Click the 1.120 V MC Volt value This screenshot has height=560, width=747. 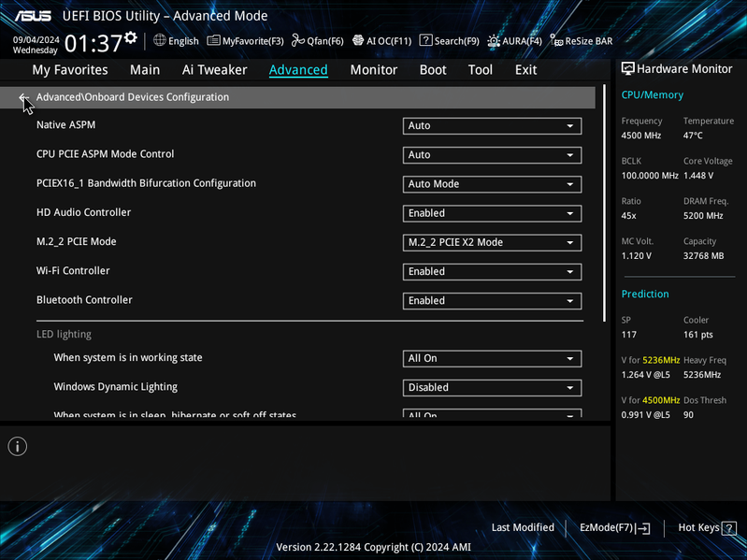click(x=636, y=256)
